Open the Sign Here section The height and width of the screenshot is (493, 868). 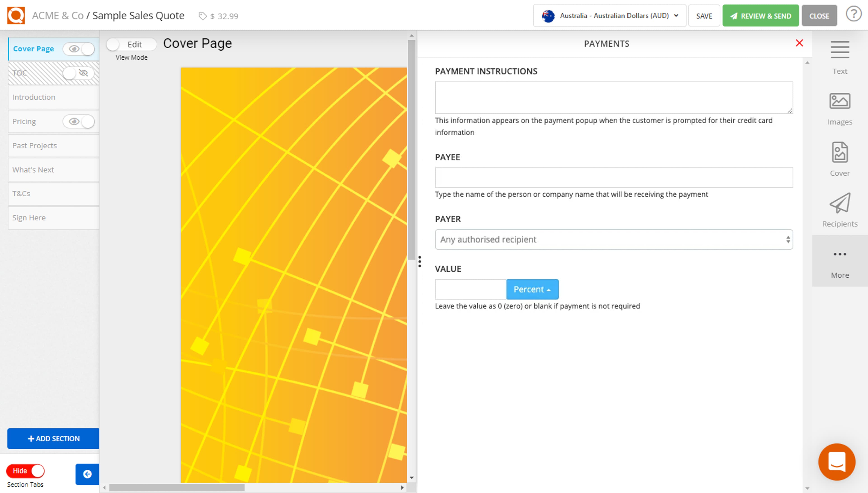29,218
